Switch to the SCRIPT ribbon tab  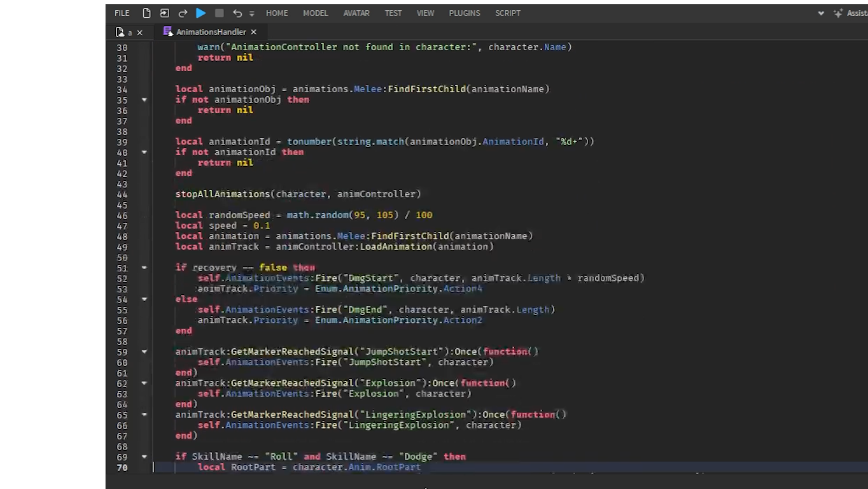coord(508,13)
